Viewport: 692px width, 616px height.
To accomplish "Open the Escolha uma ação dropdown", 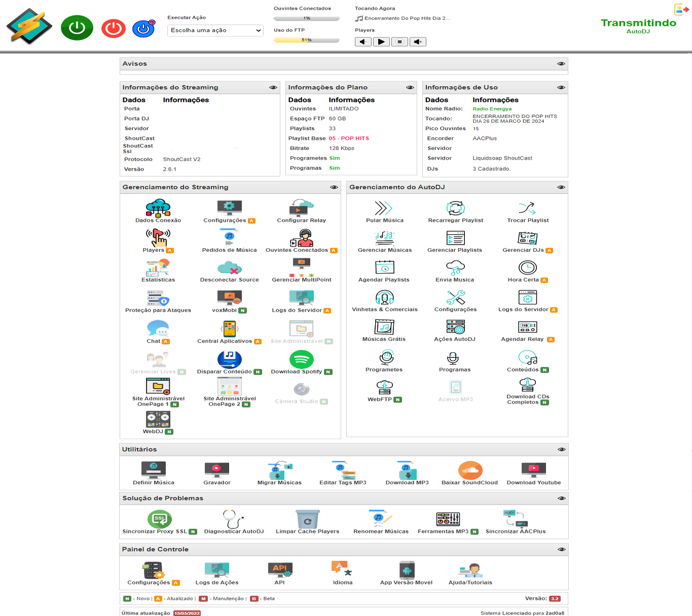I will [x=215, y=30].
